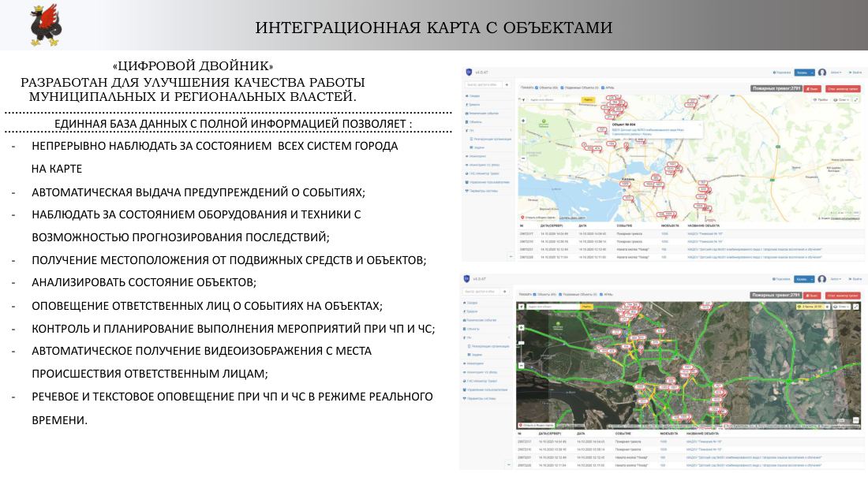The height and width of the screenshot is (488, 868).
Task: Zoom in on the satellite map
Action: [521, 327]
